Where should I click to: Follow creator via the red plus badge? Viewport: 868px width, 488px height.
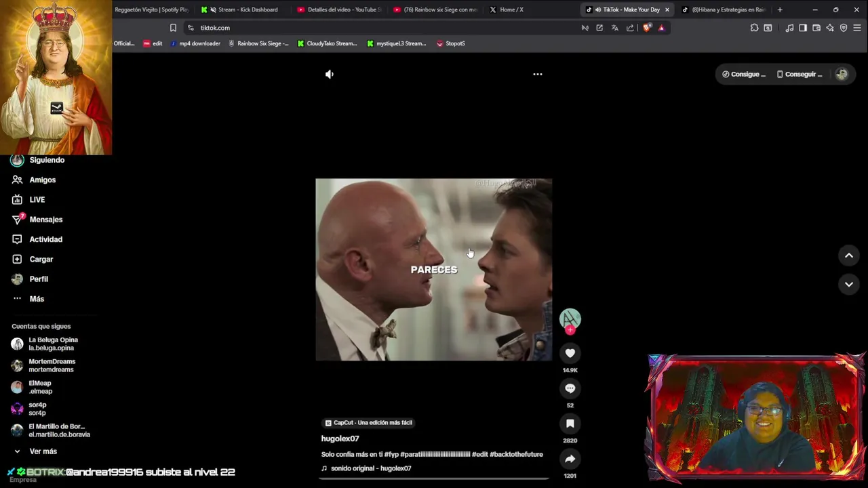[x=570, y=330]
